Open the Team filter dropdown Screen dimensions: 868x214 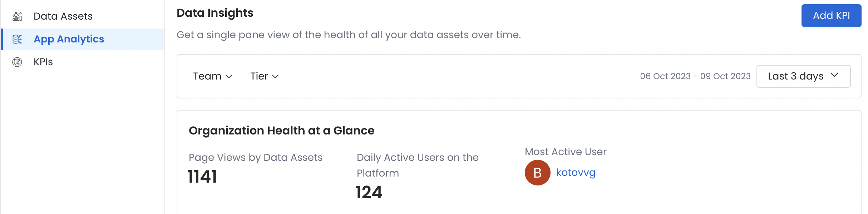click(x=212, y=76)
